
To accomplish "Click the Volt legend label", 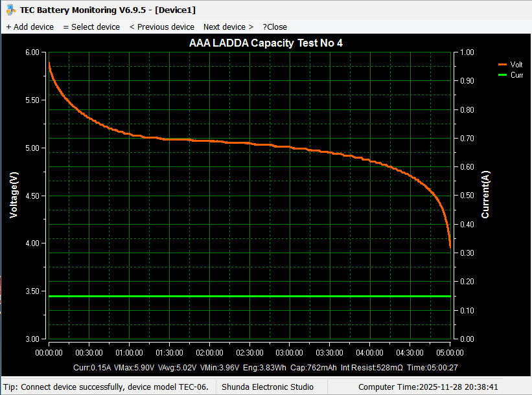I will tap(516, 65).
